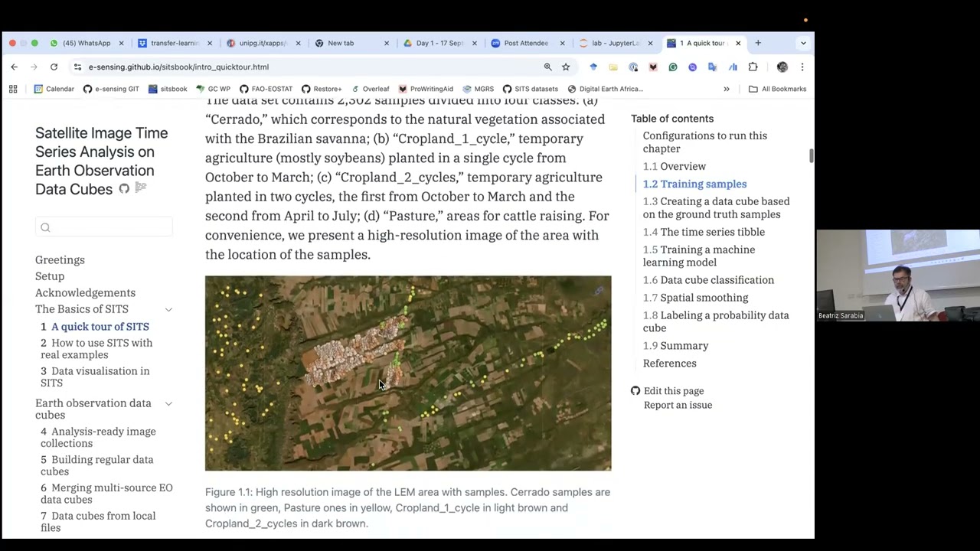The height and width of the screenshot is (551, 980).
Task: Open the Calendar bookmark
Action: pyautogui.click(x=54, y=89)
